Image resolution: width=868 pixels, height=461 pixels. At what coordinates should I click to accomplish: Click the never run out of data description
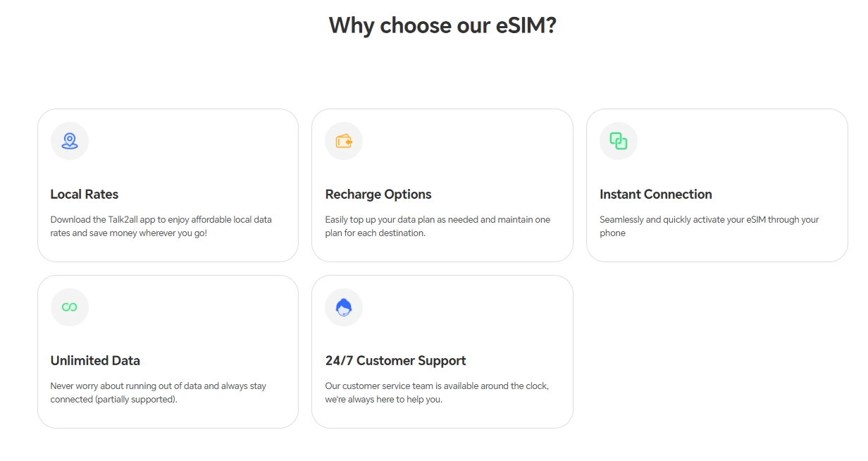click(x=158, y=386)
